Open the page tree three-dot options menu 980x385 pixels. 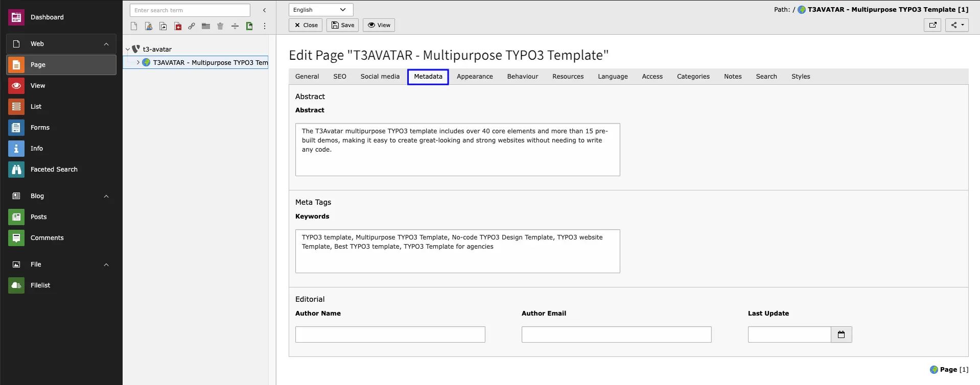coord(265,26)
